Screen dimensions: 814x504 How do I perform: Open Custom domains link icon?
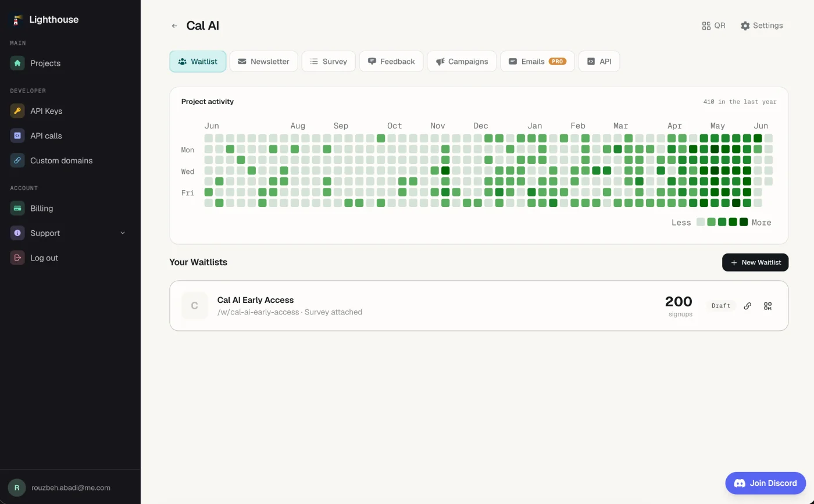tap(17, 160)
